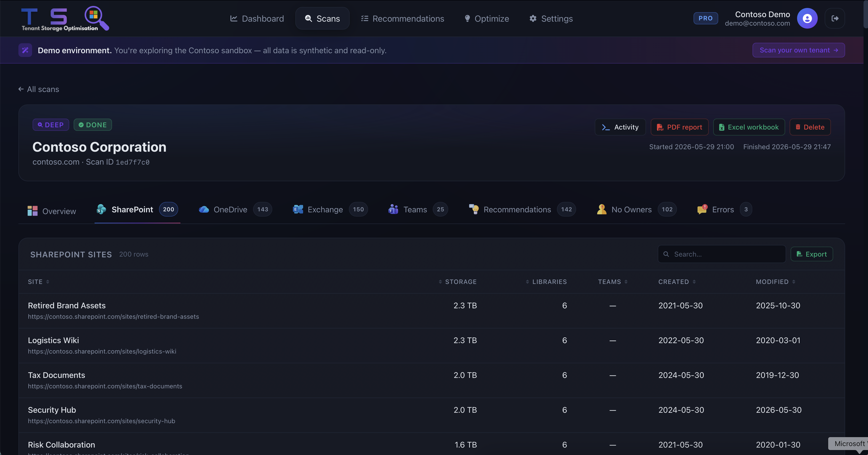Screen dimensions: 868x455
Task: Click the Scans magnifier icon in navbar
Action: click(308, 18)
